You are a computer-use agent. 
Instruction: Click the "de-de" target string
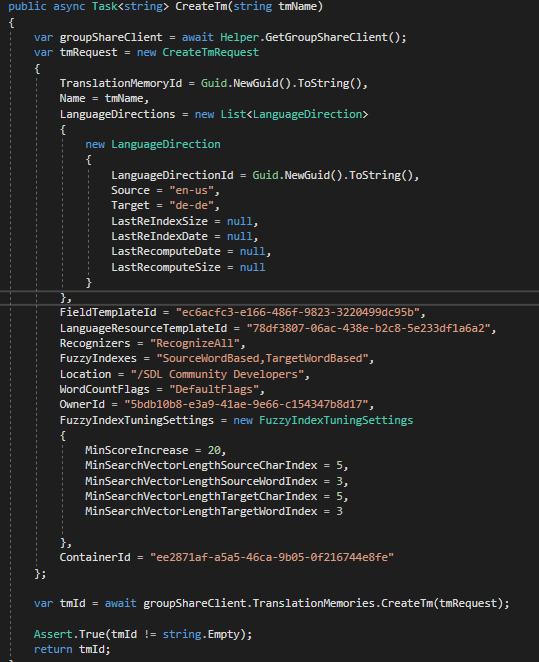point(192,206)
